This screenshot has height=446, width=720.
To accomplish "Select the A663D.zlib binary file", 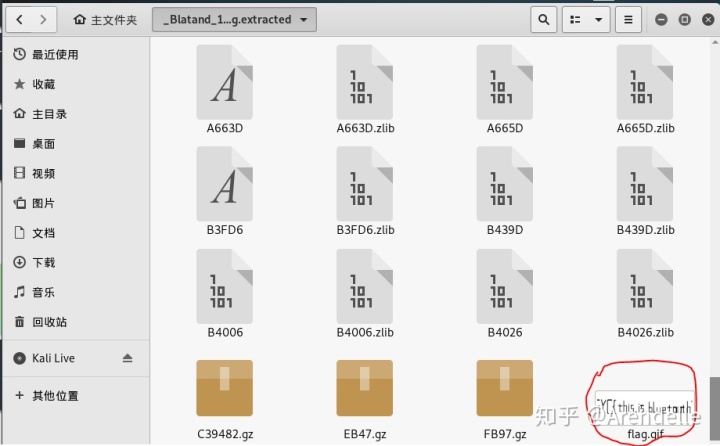I will point(365,82).
